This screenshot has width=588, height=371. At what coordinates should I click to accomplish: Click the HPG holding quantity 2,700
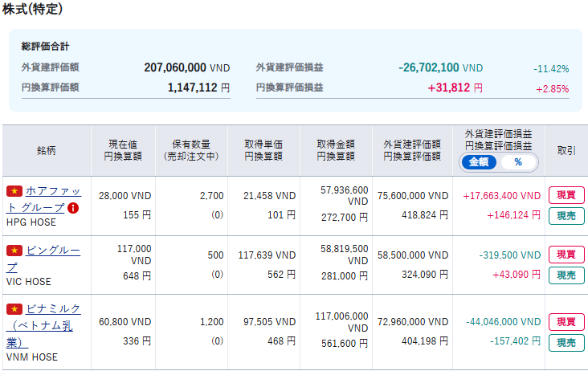coord(212,196)
